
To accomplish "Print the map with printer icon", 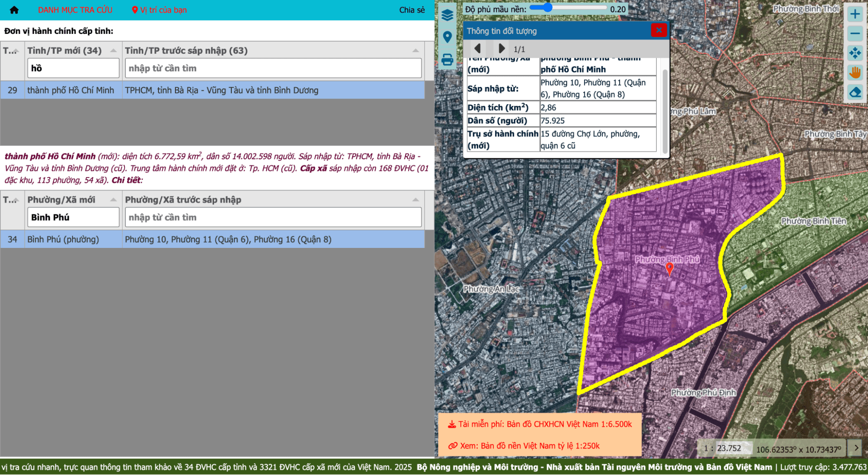I will (447, 59).
